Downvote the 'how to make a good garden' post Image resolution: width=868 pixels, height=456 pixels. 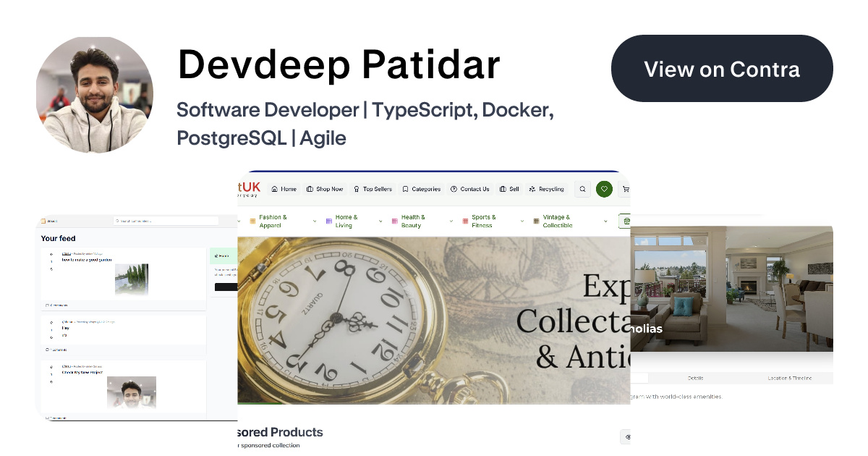point(51,269)
